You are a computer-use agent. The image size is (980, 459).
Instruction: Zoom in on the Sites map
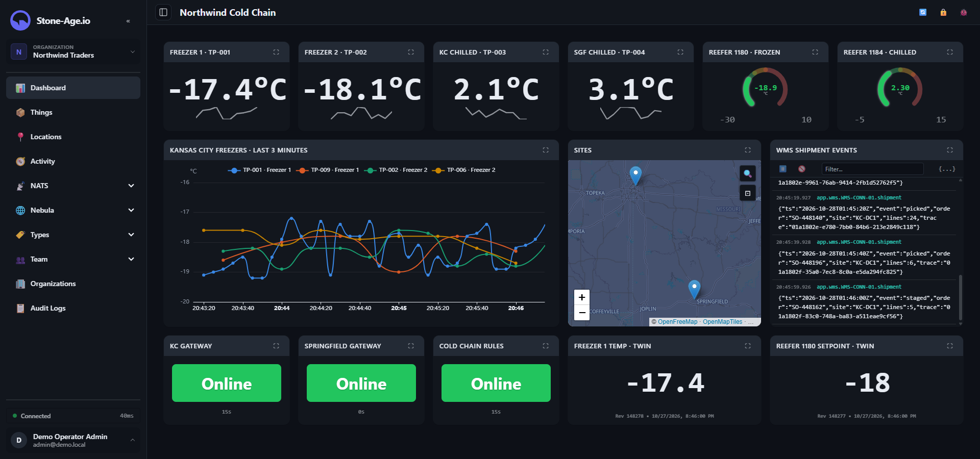tap(582, 297)
